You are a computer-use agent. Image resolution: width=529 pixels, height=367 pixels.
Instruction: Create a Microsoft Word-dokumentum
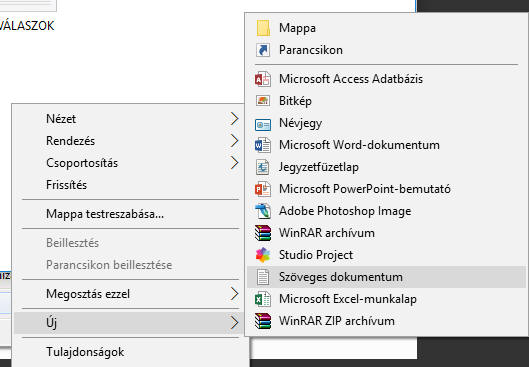click(x=386, y=145)
